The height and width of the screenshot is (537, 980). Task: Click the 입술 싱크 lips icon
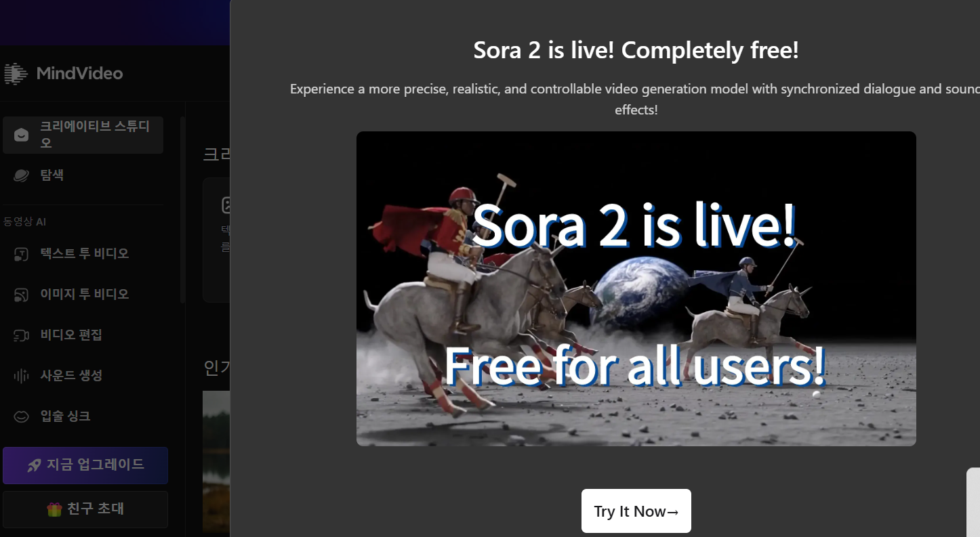[22, 416]
